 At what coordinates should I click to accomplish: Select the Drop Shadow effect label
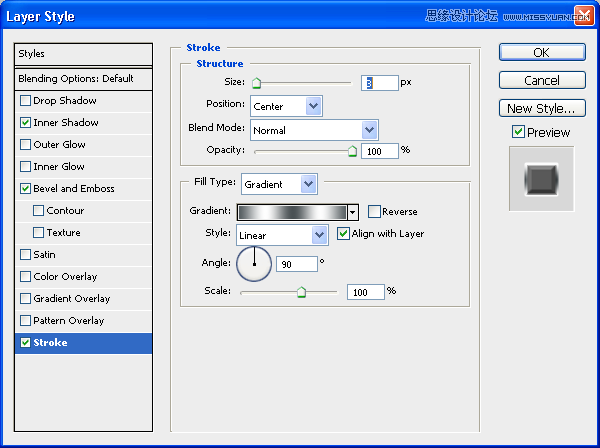click(x=65, y=101)
